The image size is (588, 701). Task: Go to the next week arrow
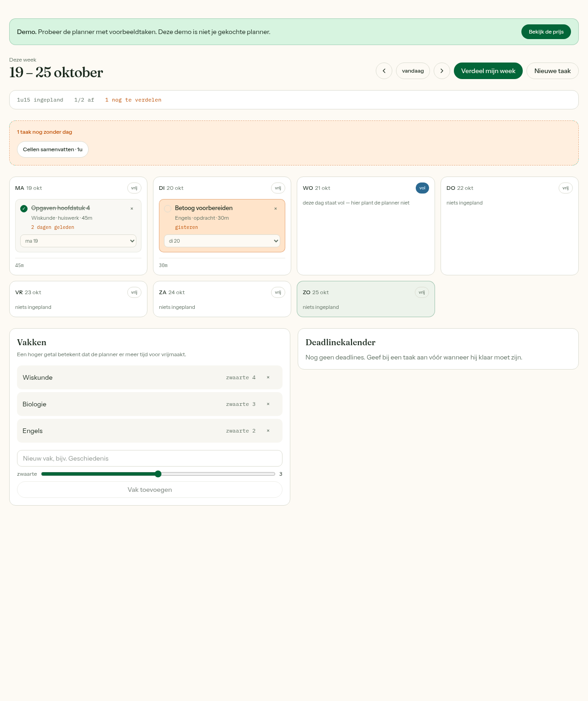point(442,71)
